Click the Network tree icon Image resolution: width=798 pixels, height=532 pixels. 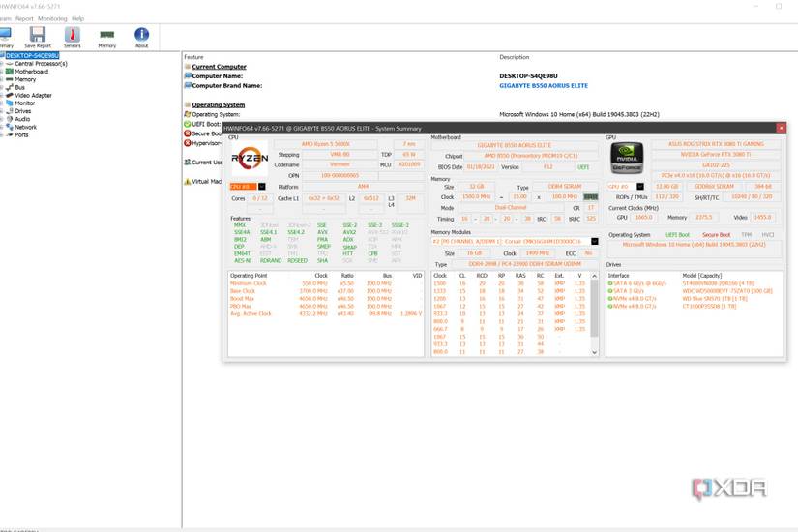9,127
